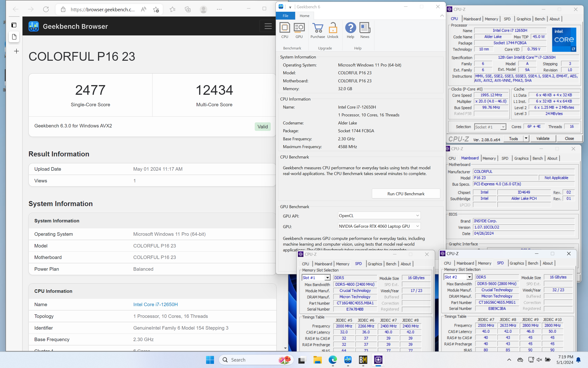Image resolution: width=588 pixels, height=368 pixels.
Task: Click the Windows taskbar Search box
Action: [256, 360]
